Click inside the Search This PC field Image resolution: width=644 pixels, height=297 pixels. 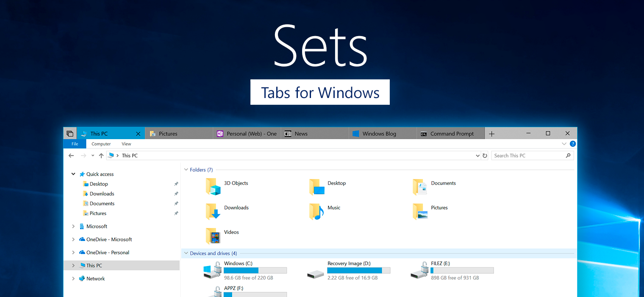pos(525,155)
